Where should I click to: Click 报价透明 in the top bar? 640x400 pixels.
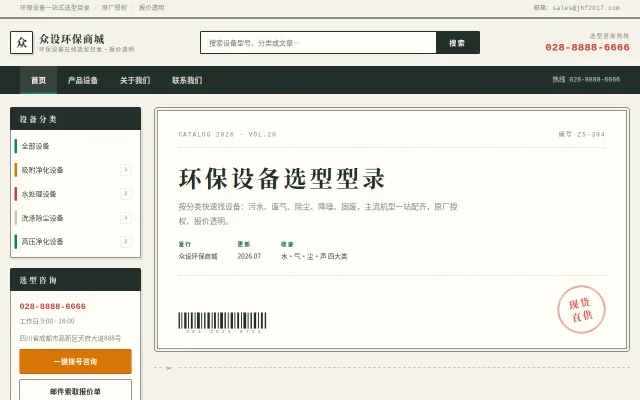151,8
